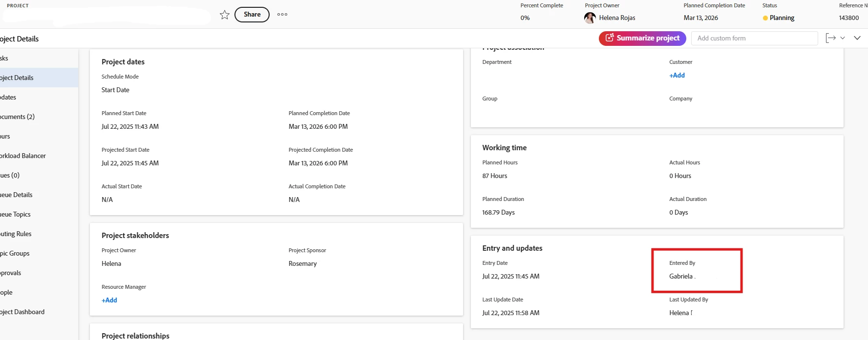Collapse all sections chevron at right

point(857,38)
